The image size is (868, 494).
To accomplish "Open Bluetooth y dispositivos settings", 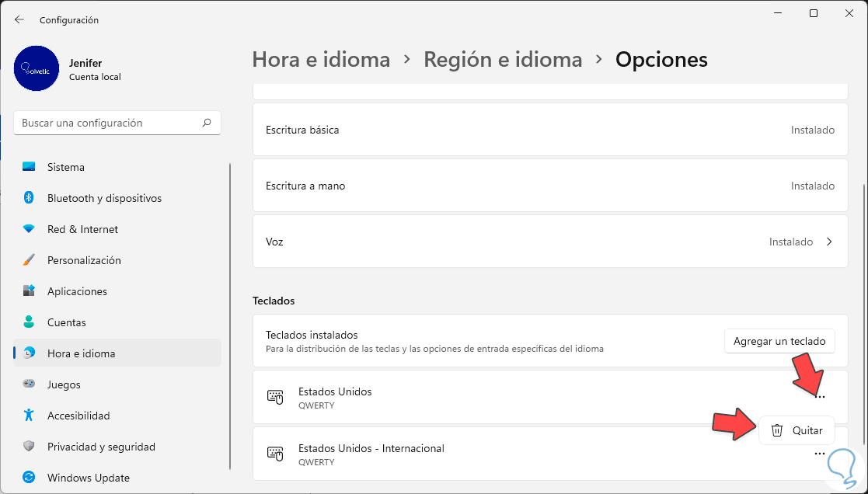I will [x=104, y=198].
